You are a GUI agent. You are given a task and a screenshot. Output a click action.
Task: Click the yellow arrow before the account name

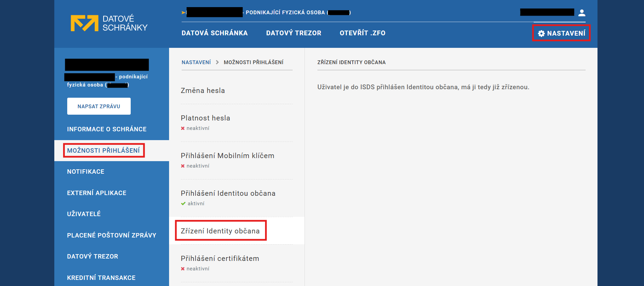pos(184,13)
